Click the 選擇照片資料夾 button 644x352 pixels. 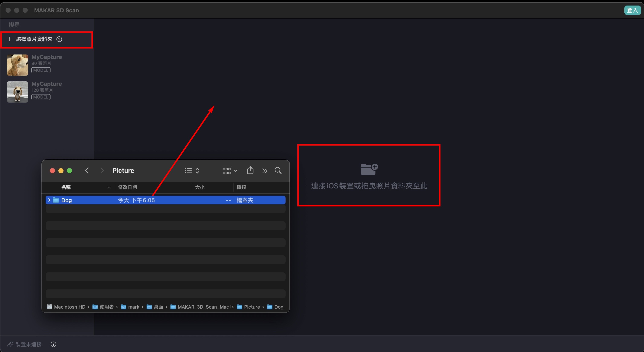[34, 39]
